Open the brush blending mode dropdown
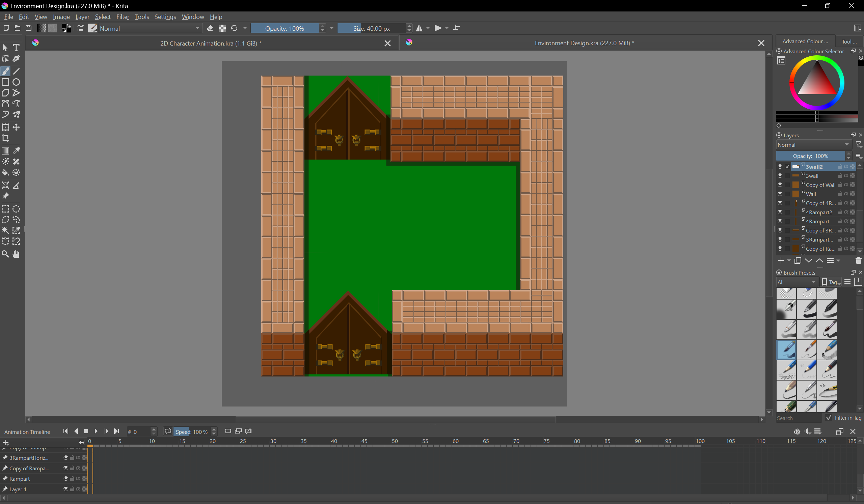Screen dimensions: 864x504 150,28
